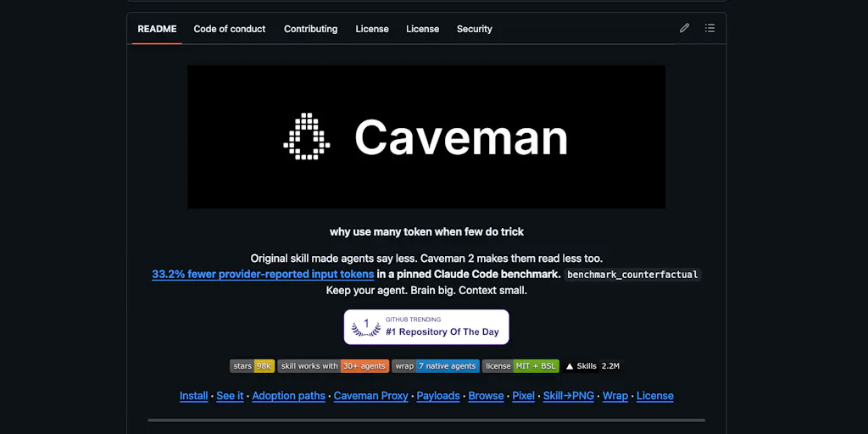
Task: Go to the Caveman Proxy link
Action: pos(371,396)
